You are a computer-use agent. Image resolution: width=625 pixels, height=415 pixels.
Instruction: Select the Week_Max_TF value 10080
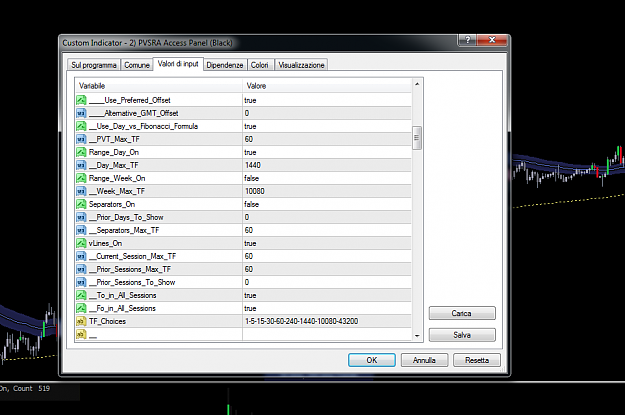pyautogui.click(x=255, y=191)
